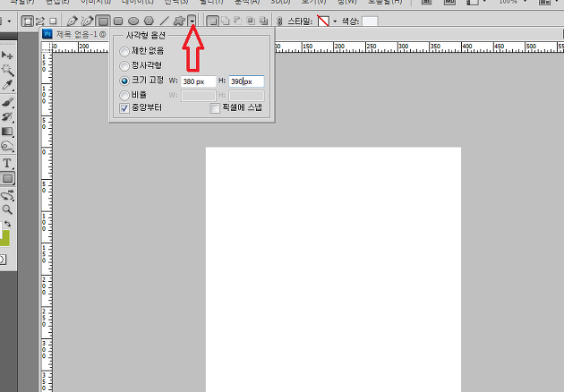Image resolution: width=564 pixels, height=392 pixels.
Task: Select the Type tool
Action: coord(7,163)
